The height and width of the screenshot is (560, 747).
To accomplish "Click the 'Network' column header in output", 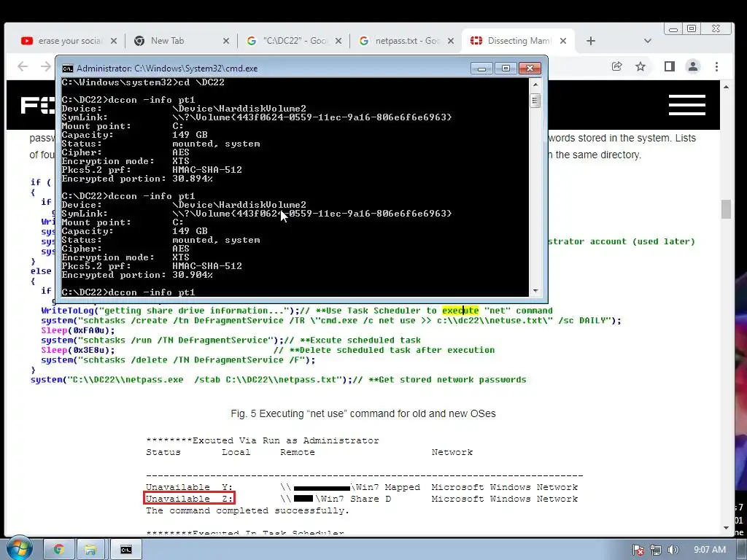I will tap(452, 452).
